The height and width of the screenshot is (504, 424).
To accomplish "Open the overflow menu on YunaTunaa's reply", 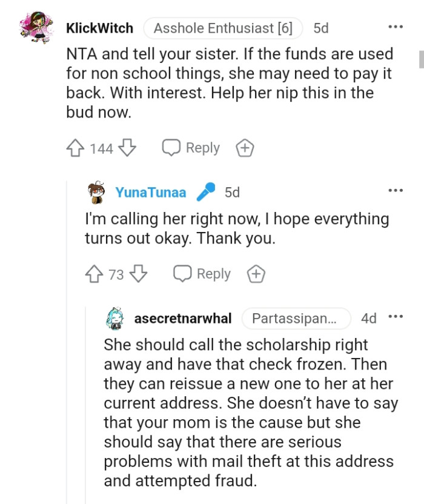I will pyautogui.click(x=396, y=189).
